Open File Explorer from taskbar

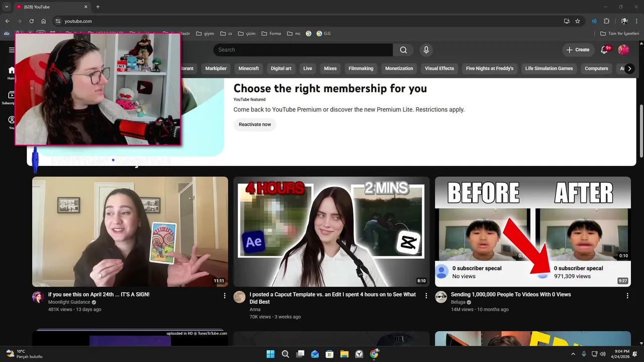pos(344,354)
